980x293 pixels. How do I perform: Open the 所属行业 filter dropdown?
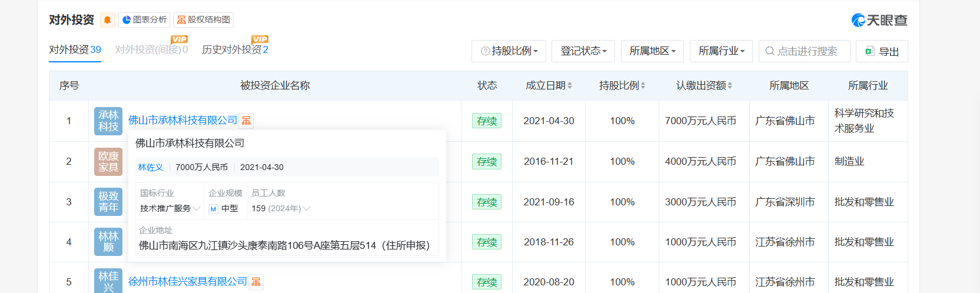722,51
